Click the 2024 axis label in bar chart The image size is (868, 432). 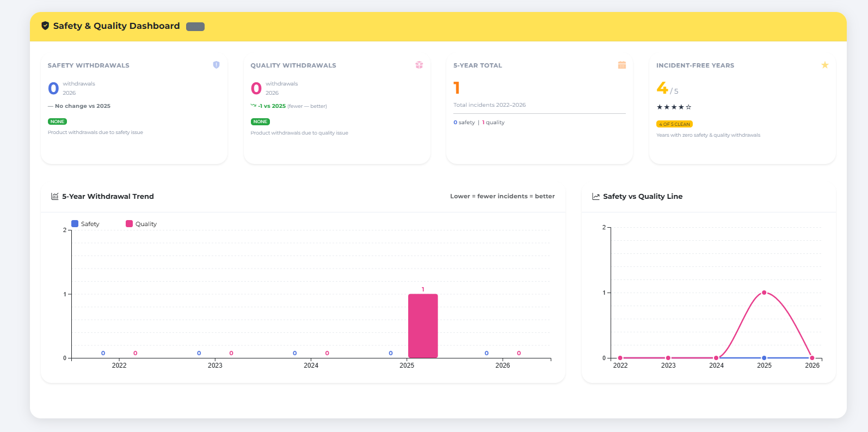(311, 366)
